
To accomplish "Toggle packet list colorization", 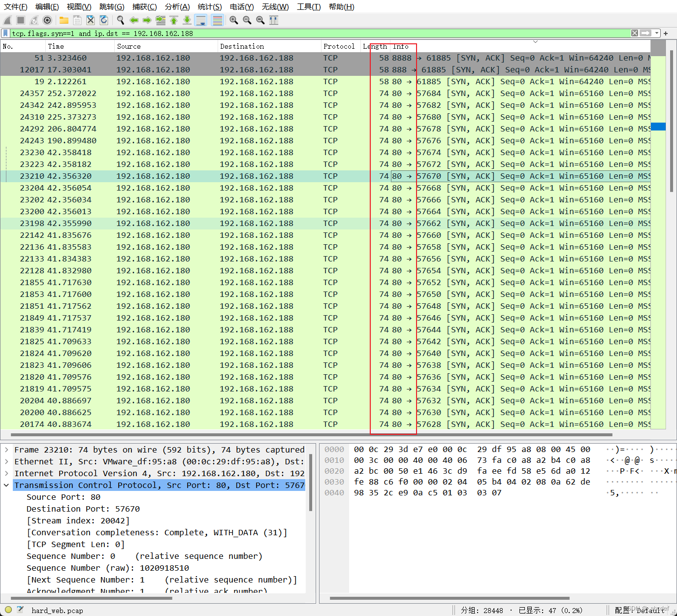I will (217, 20).
